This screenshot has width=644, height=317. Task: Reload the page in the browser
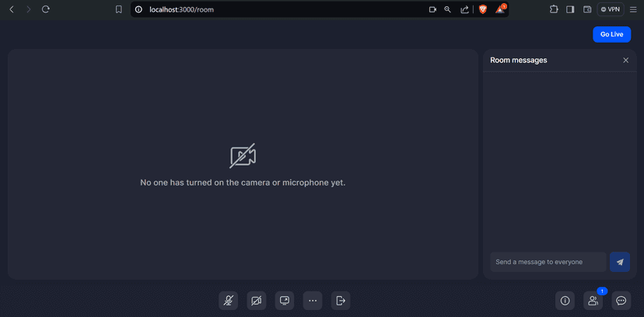pos(46,9)
